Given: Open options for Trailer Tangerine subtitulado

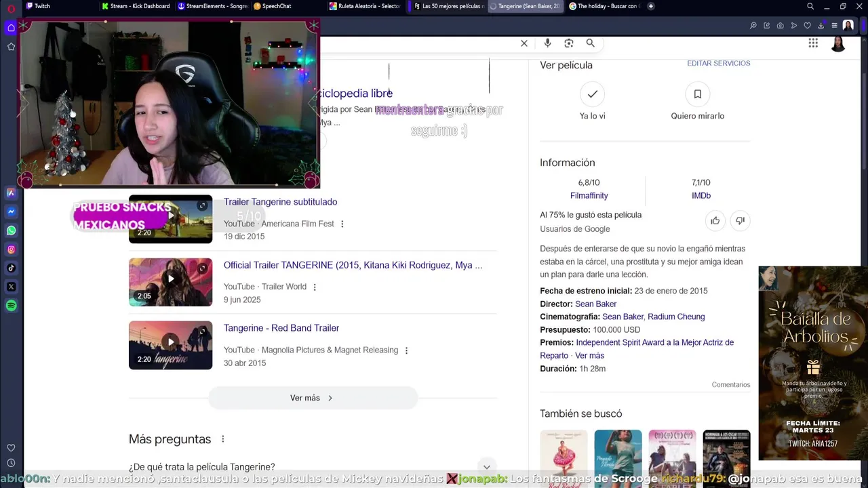Looking at the screenshot, I should [x=342, y=224].
